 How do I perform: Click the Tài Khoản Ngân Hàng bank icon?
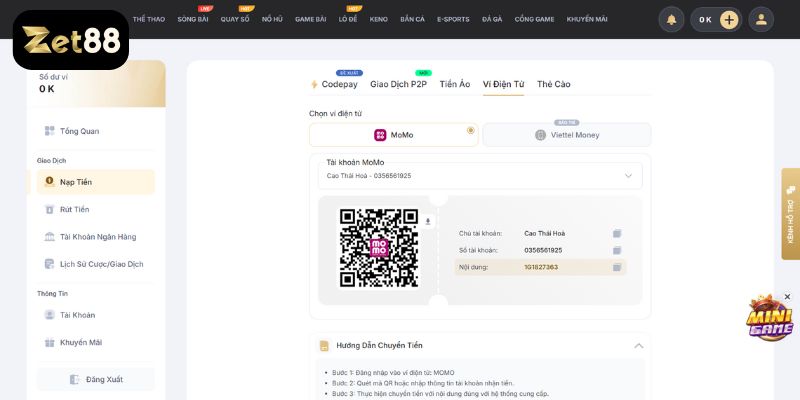(49, 237)
